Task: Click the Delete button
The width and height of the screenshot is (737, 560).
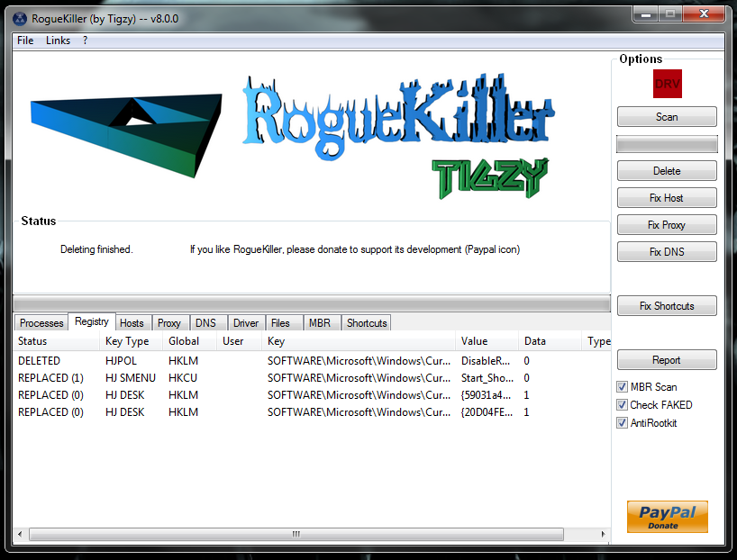Action: click(x=667, y=170)
